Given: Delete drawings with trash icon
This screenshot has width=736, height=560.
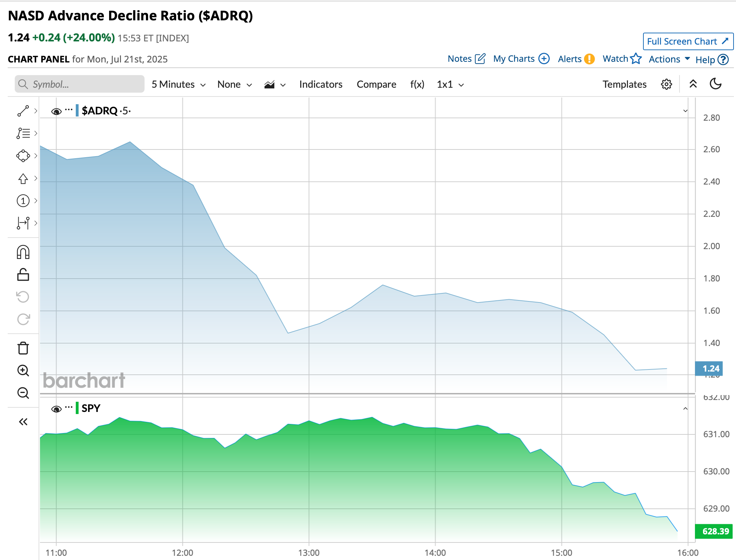Looking at the screenshot, I should pyautogui.click(x=23, y=348).
